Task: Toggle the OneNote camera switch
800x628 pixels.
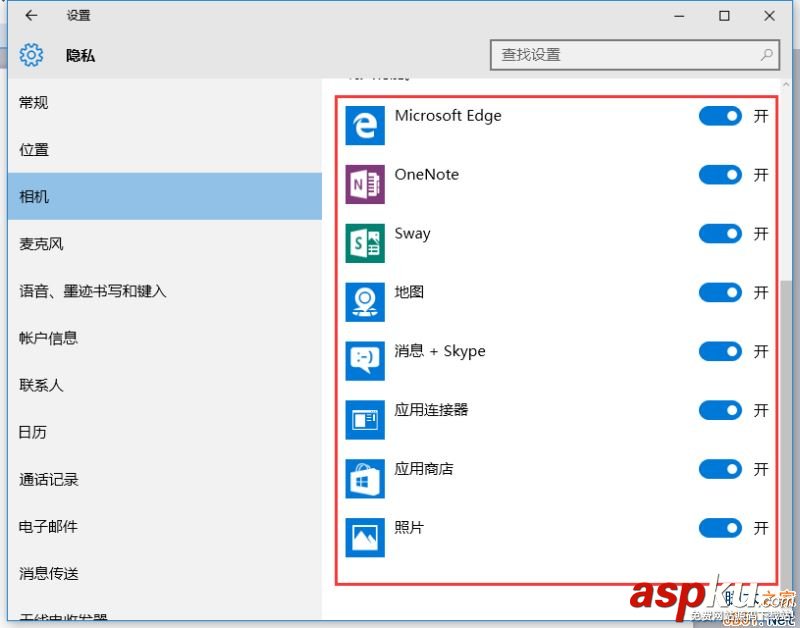Action: click(x=720, y=175)
